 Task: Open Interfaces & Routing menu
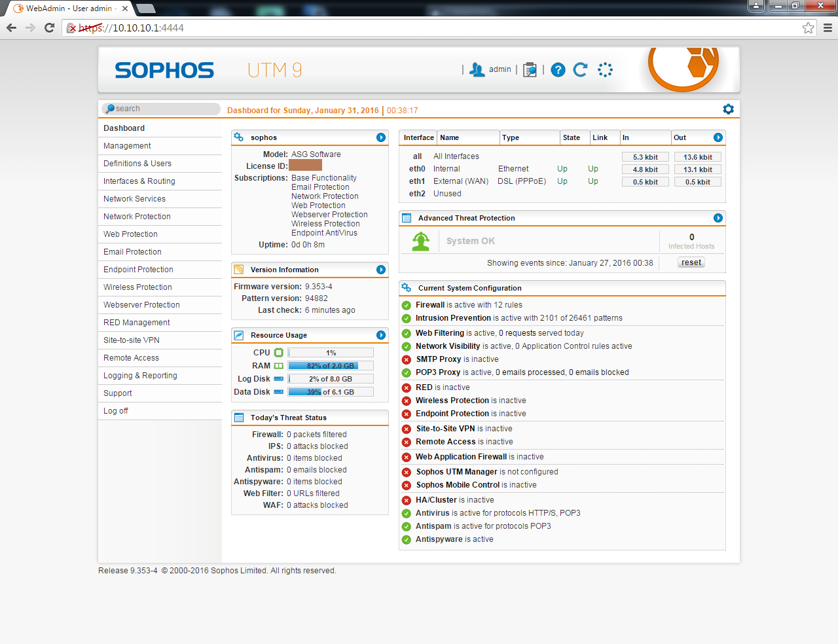pyautogui.click(x=160, y=181)
